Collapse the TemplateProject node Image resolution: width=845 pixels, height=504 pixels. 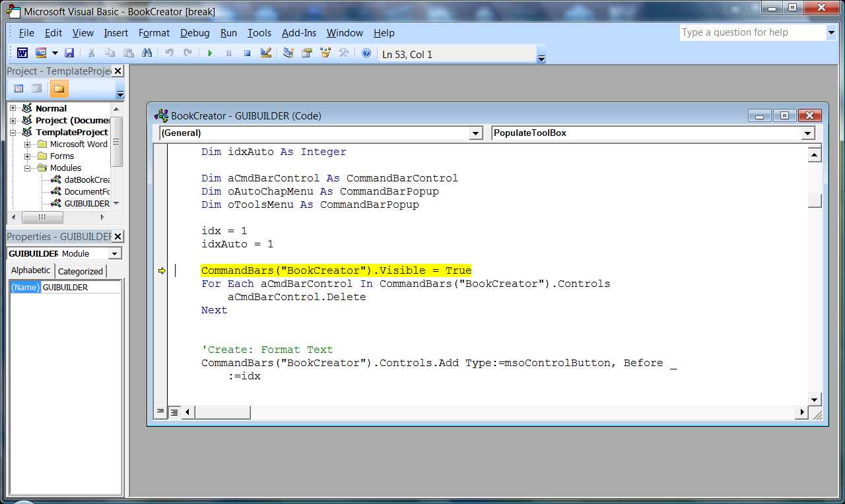(13, 132)
